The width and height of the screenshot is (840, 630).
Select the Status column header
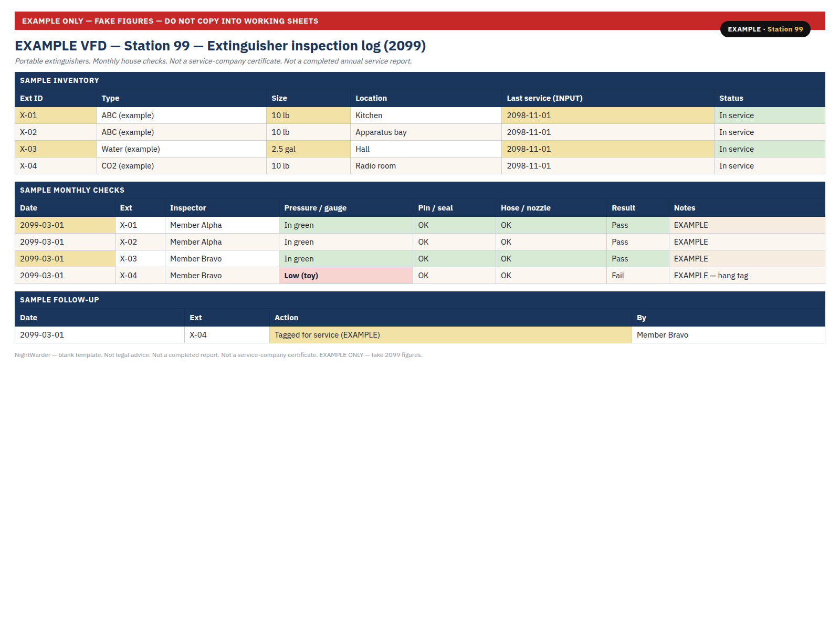(x=770, y=98)
